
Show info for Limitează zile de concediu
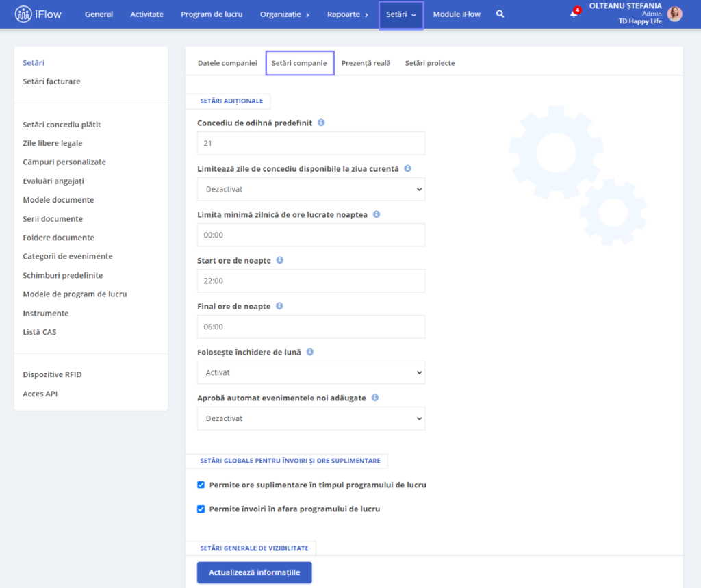408,168
